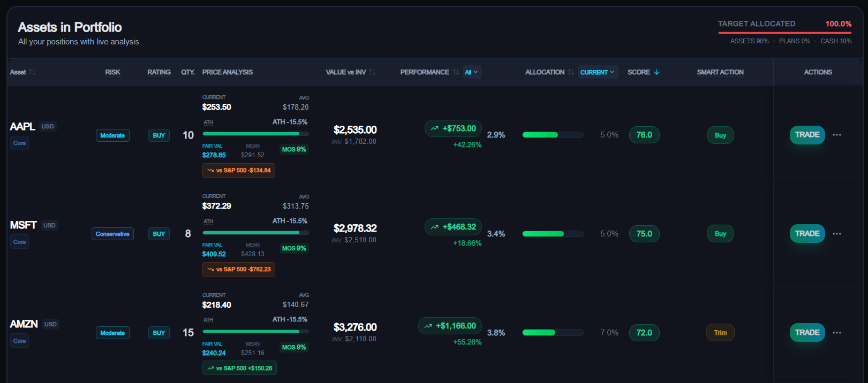Click TRADE button for MSFT

click(807, 234)
